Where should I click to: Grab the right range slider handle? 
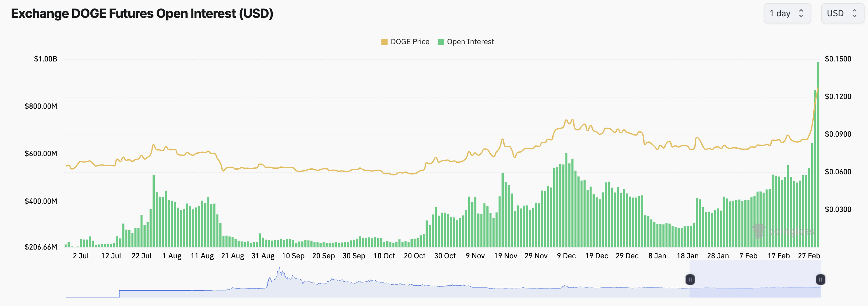(x=821, y=279)
